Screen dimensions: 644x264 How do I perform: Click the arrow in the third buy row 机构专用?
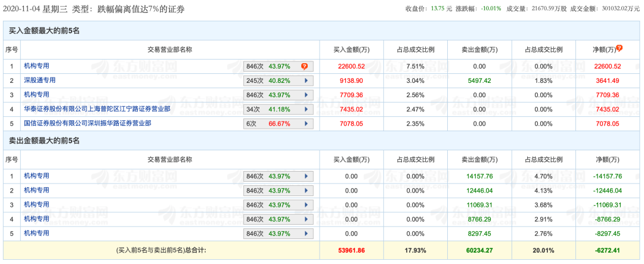coord(306,95)
